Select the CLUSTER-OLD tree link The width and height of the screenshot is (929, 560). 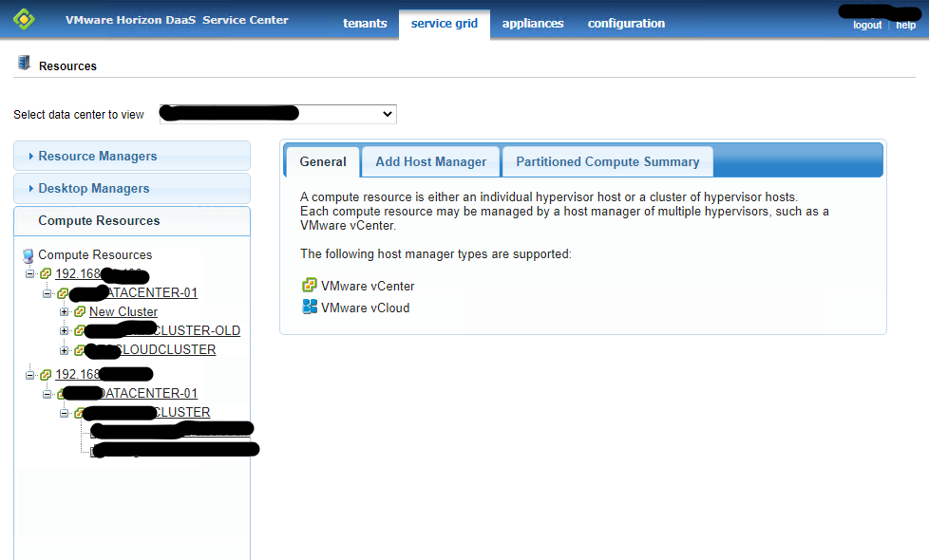click(x=162, y=330)
